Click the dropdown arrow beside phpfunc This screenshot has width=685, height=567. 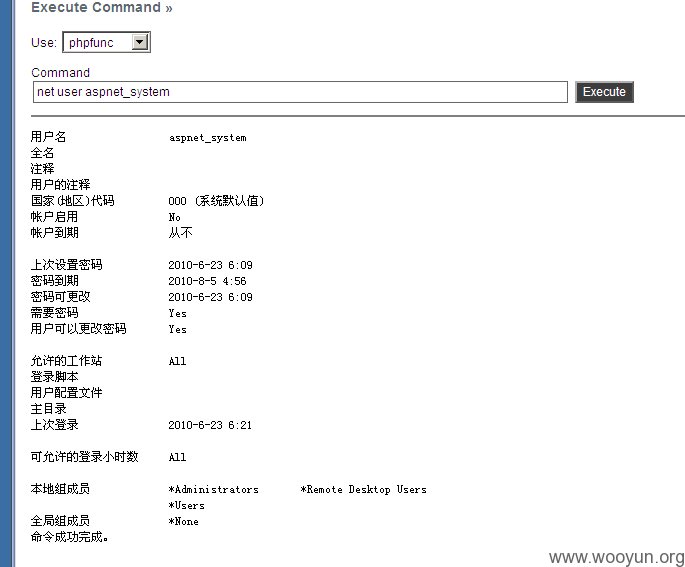tap(140, 42)
